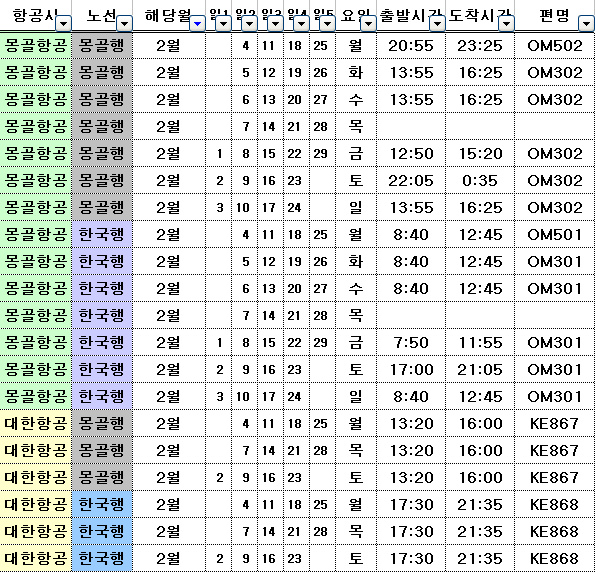Screen dimensions: 595x572
Task: Click 1 in the 몽골항공 한국행 금 row
Action: (219, 343)
